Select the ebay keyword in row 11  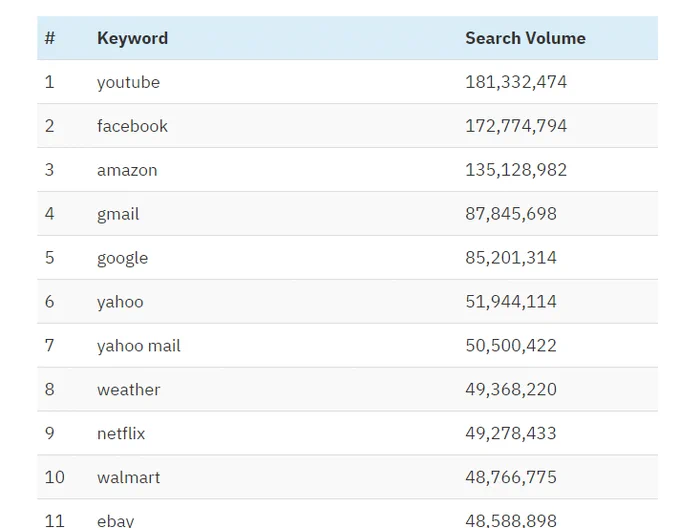[x=115, y=521]
